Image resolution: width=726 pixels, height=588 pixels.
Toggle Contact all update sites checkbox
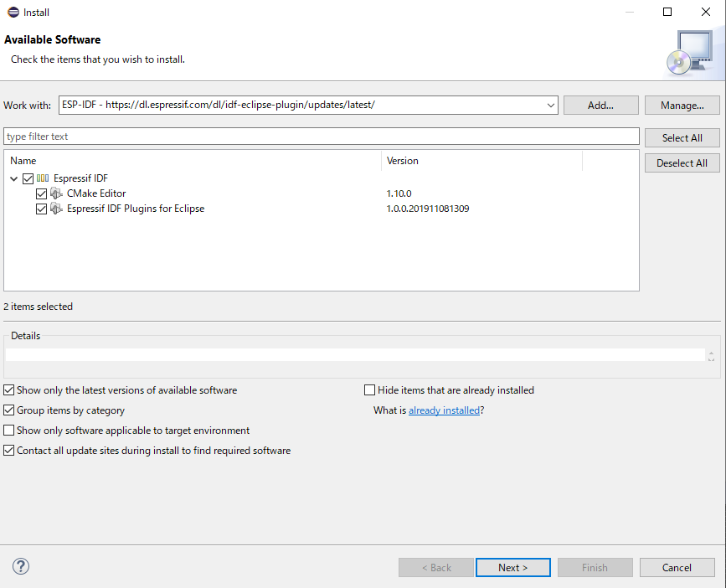point(9,451)
